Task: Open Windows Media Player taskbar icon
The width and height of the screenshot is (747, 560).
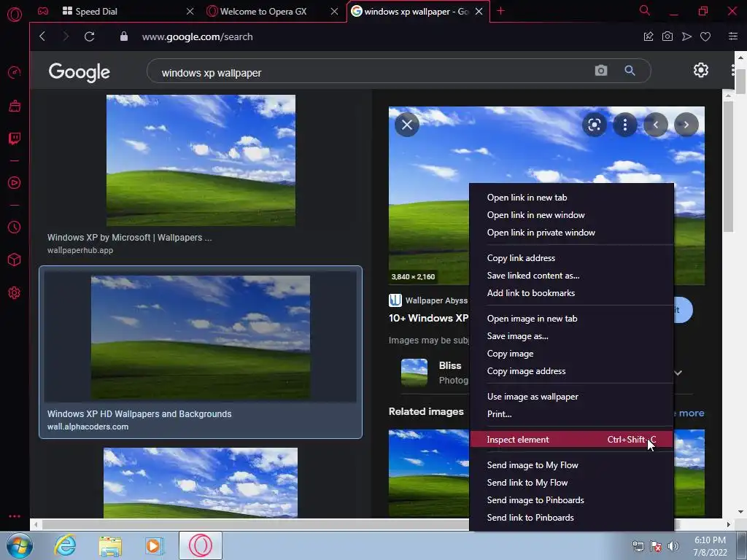Action: (154, 545)
